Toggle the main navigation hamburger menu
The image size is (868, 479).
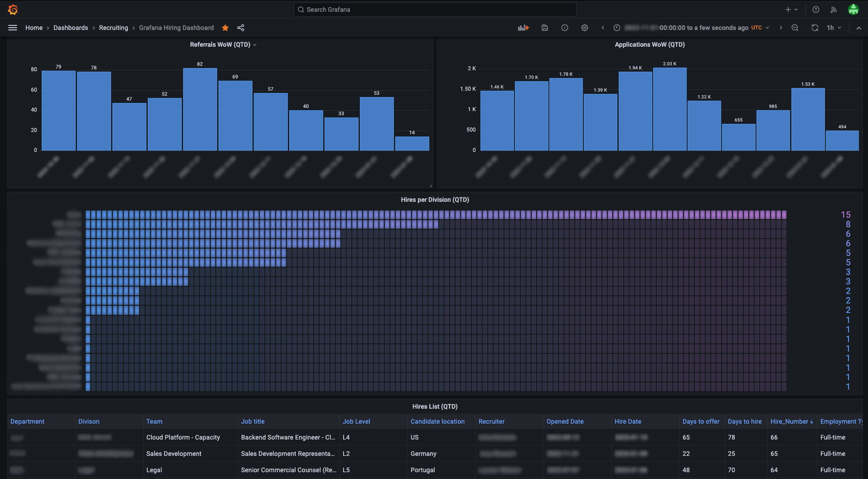pos(13,28)
